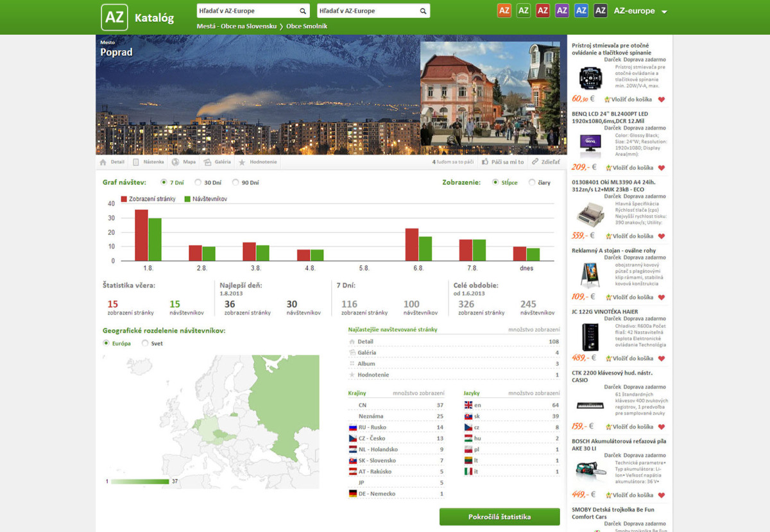770x532 pixels.
Task: Click 'Neznáma' row in countries list
Action: 396,416
